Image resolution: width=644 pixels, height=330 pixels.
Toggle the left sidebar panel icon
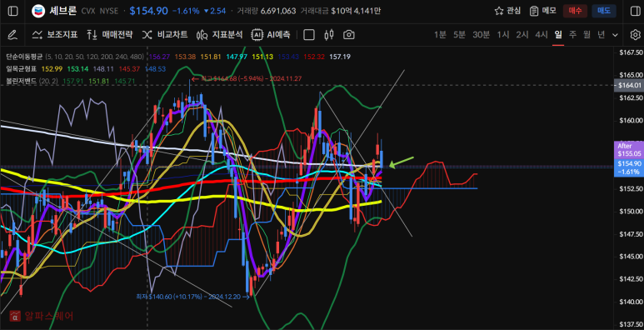12,11
